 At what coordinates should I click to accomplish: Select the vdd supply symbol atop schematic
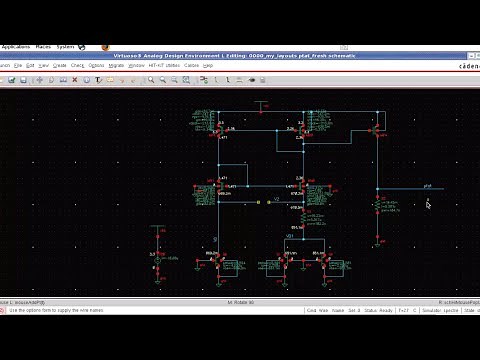(x=261, y=106)
